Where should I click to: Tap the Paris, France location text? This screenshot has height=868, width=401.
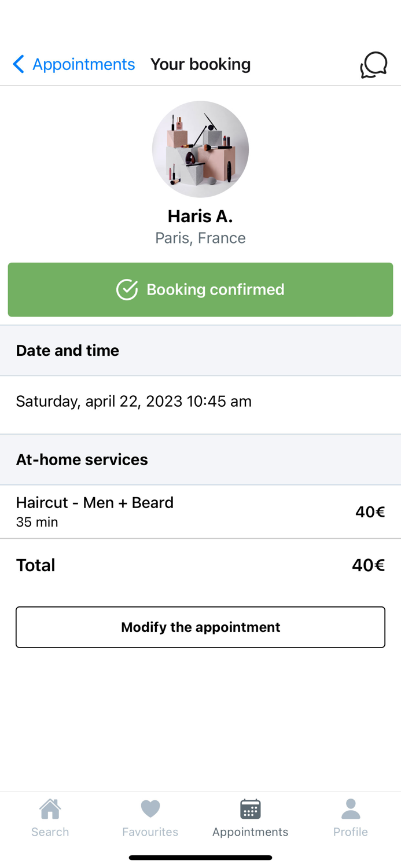pyautogui.click(x=200, y=238)
